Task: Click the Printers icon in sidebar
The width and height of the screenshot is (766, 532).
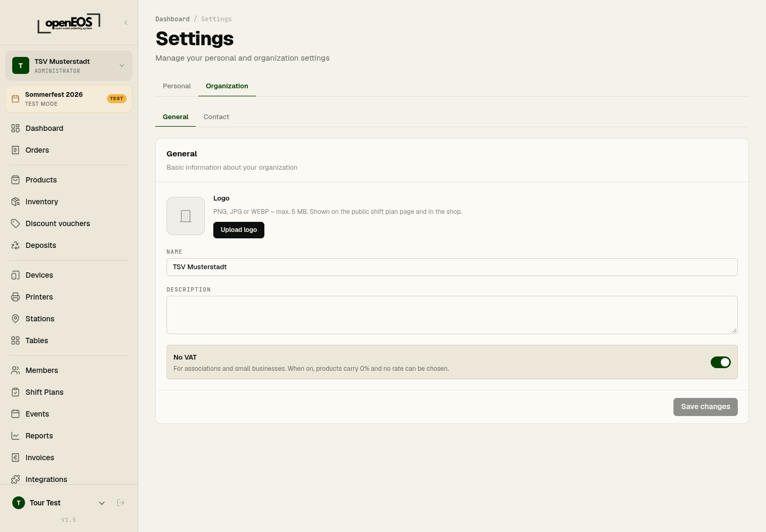Action: click(15, 297)
